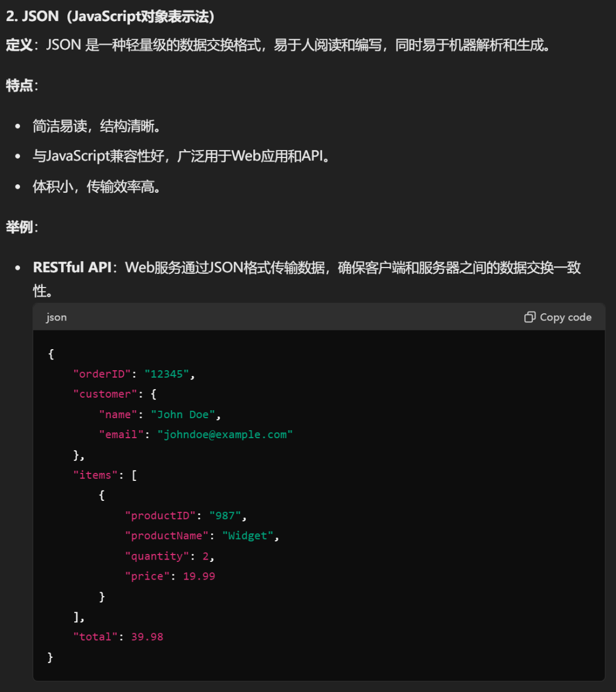Click the "johndoe@example.com" value

point(225,435)
